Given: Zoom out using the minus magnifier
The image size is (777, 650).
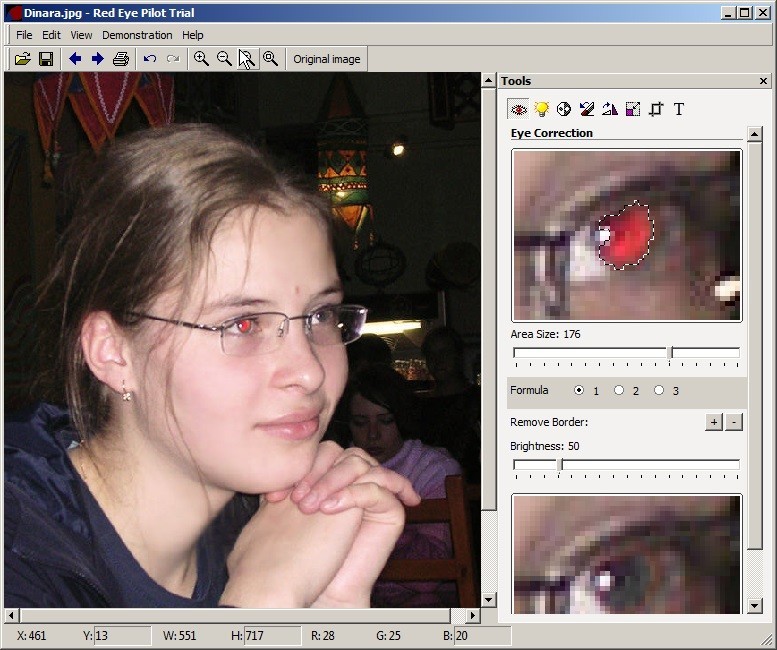Looking at the screenshot, I should [224, 59].
